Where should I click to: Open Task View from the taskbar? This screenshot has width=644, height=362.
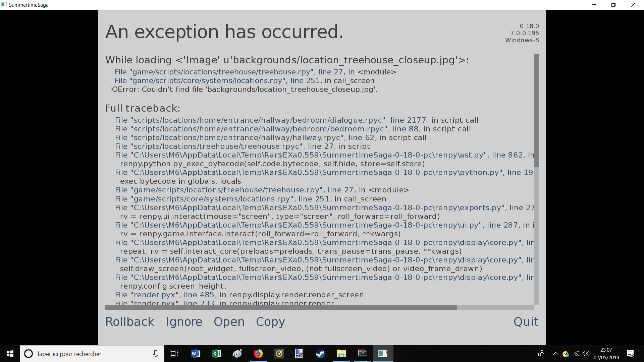(x=174, y=354)
